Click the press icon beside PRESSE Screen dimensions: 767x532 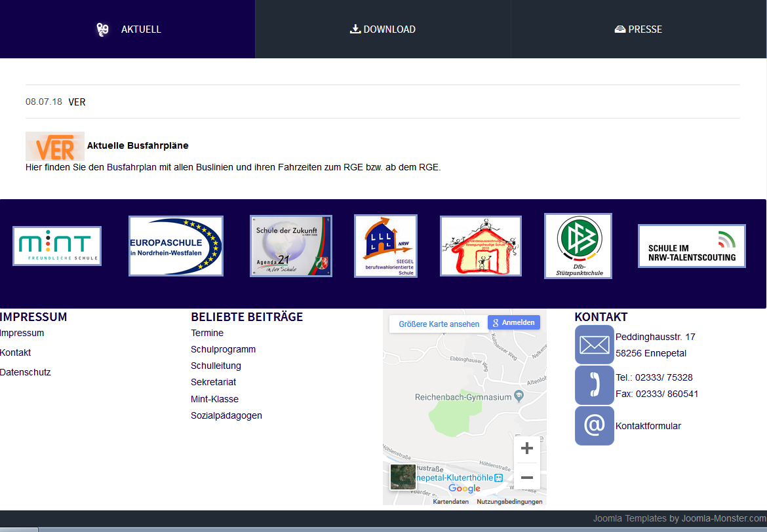[619, 29]
